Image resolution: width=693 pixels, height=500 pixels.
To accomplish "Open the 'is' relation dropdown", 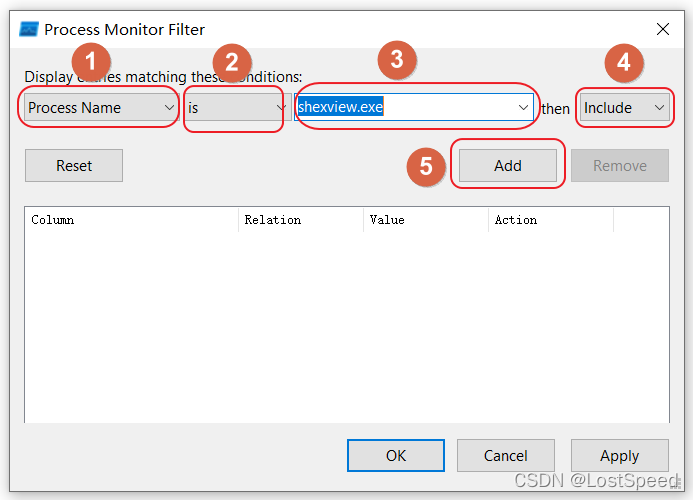I will (x=236, y=107).
